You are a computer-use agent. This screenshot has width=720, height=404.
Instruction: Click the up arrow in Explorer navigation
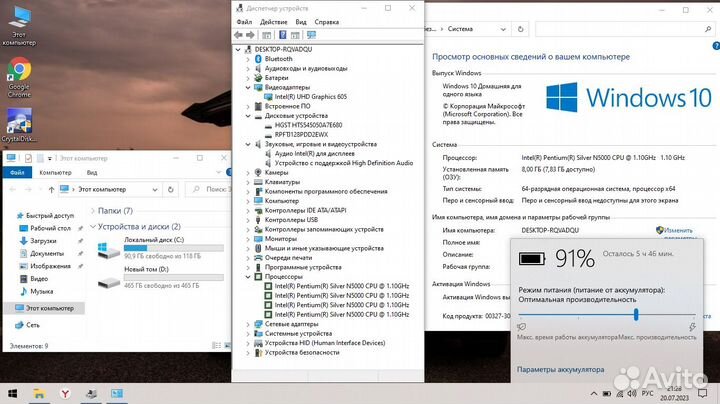click(x=51, y=189)
